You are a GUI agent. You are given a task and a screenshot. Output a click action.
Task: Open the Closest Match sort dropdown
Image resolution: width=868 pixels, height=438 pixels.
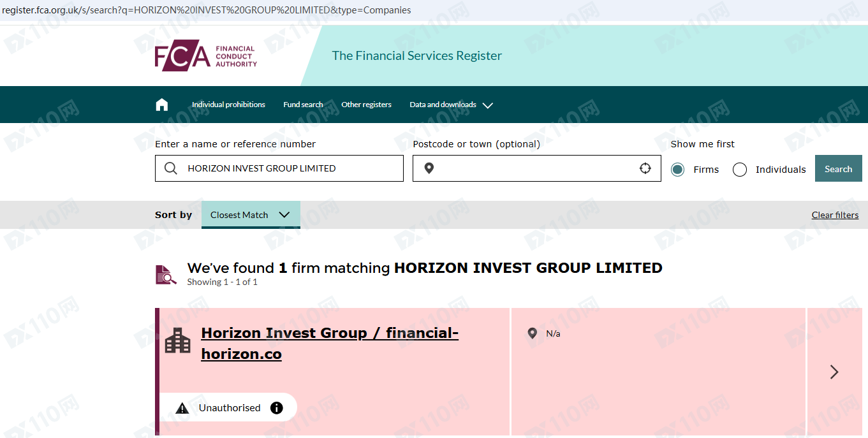tap(251, 215)
